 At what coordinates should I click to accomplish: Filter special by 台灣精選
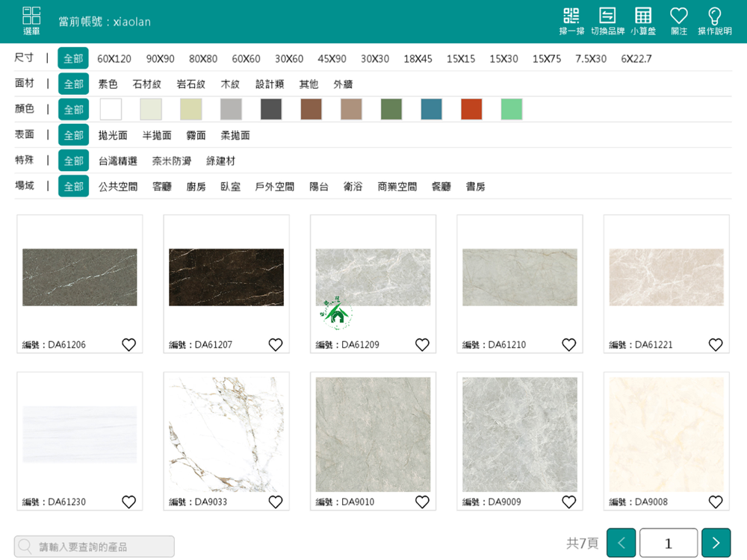click(x=118, y=161)
